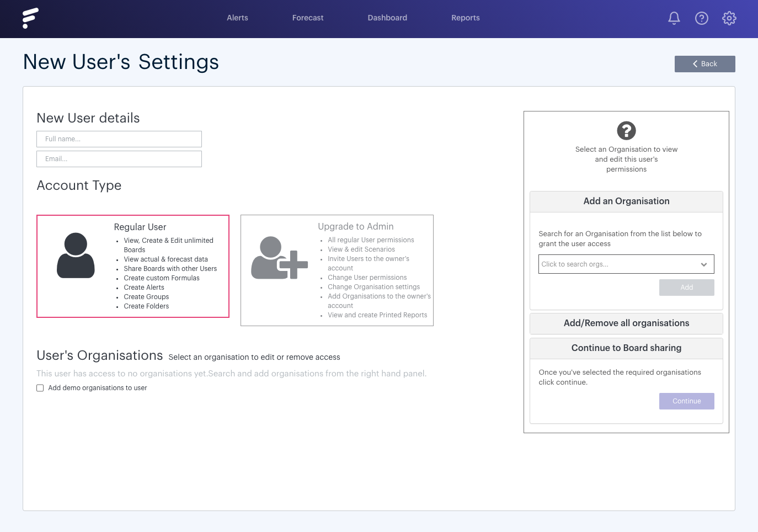Expand the Add an Organisation section header
Image resolution: width=758 pixels, height=532 pixels.
[x=626, y=201]
